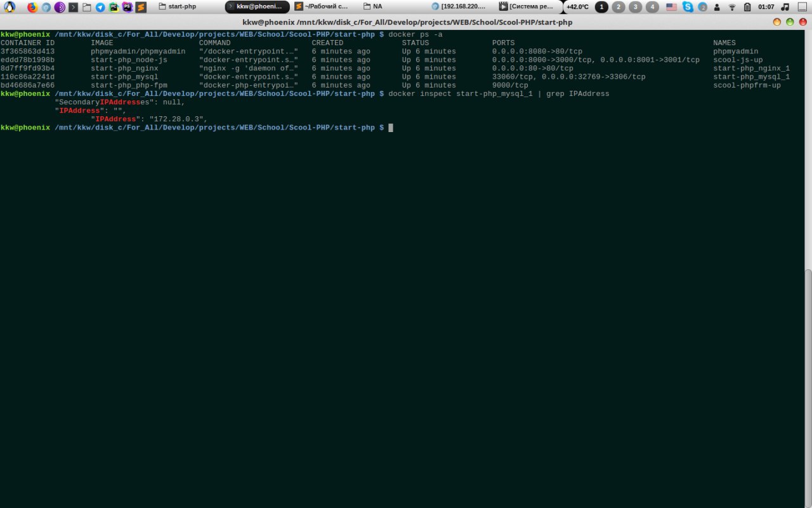
Task: Open the music note tray icon
Action: tap(785, 7)
